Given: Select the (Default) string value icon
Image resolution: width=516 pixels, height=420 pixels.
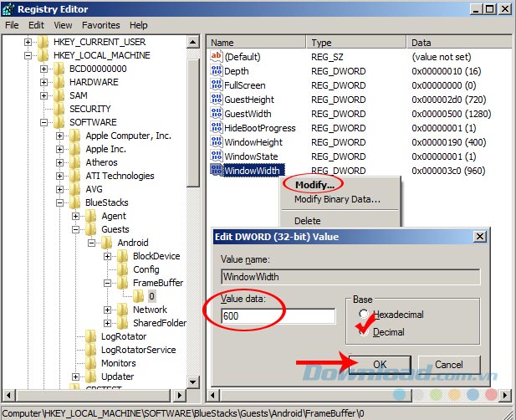Looking at the screenshot, I should tap(217, 57).
